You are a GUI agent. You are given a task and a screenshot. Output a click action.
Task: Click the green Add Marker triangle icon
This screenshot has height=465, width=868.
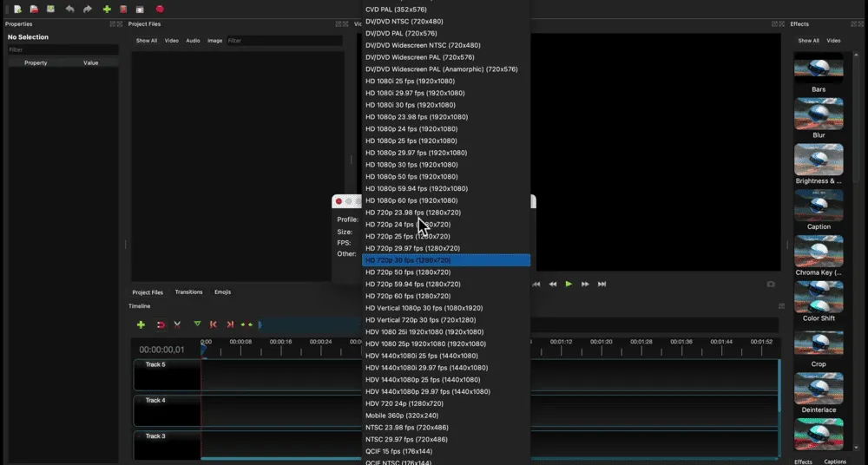tap(197, 324)
